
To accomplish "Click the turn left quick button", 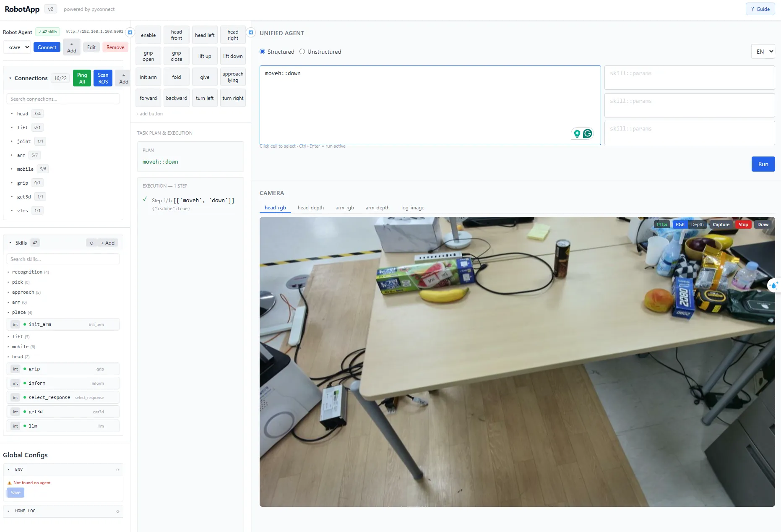I will [205, 98].
